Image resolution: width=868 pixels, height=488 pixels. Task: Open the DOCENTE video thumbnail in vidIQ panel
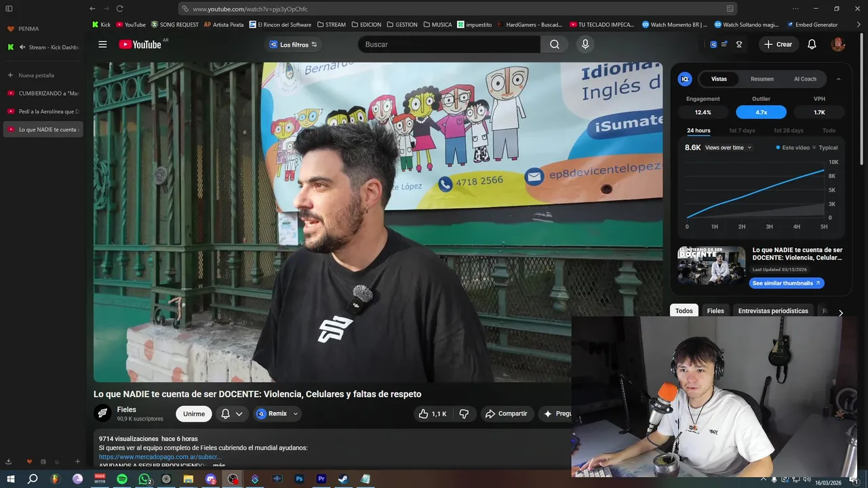[x=711, y=265]
